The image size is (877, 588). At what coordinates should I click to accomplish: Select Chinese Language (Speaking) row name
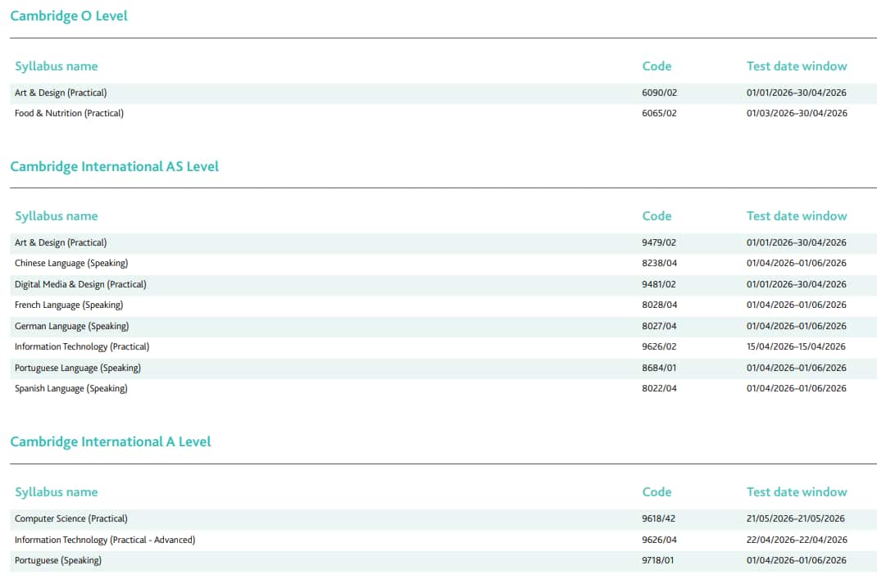click(71, 263)
